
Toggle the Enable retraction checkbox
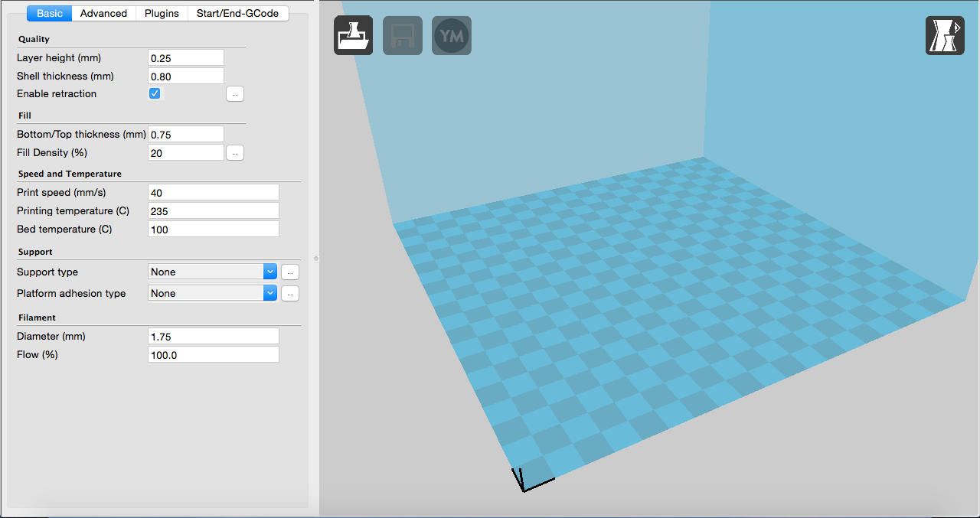[155, 93]
